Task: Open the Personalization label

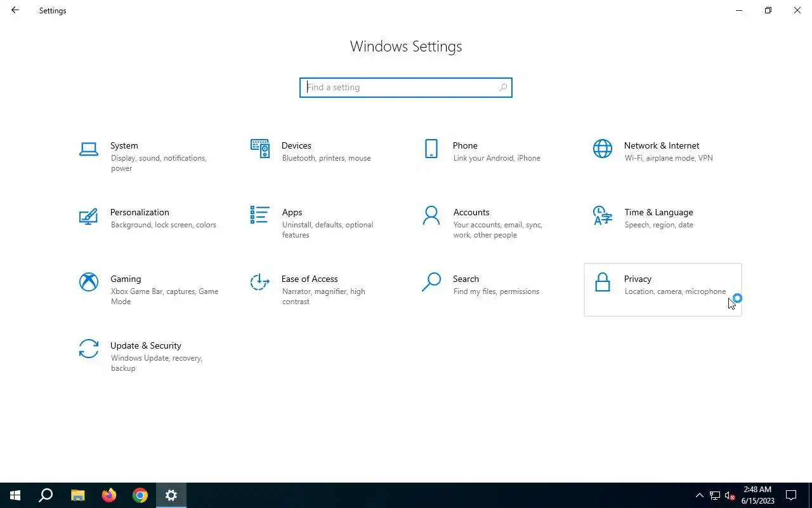Action: 140,212
